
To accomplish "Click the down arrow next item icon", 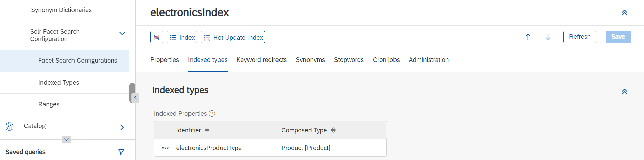I will [548, 37].
